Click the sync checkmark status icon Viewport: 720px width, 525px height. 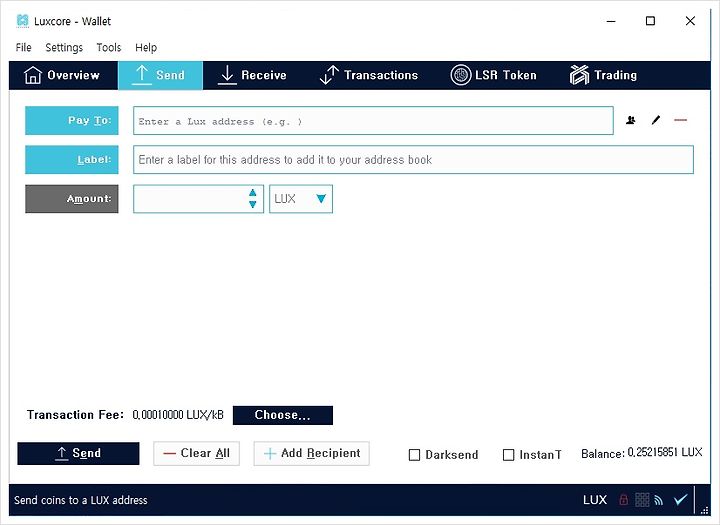point(681,499)
